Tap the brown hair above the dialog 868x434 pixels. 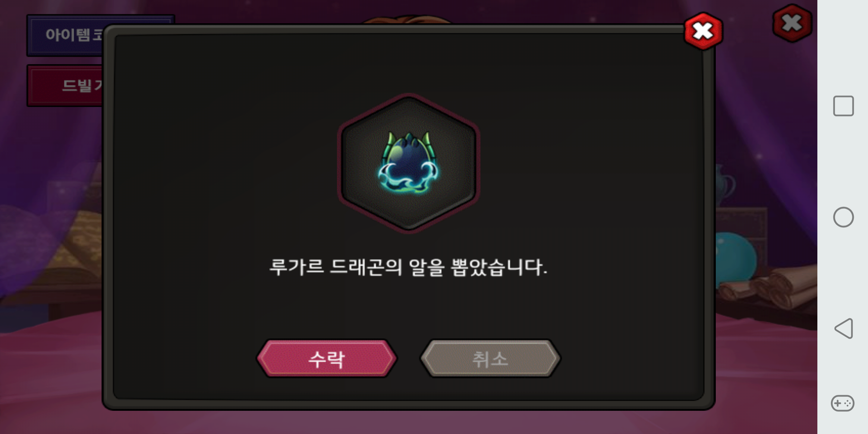click(x=408, y=19)
